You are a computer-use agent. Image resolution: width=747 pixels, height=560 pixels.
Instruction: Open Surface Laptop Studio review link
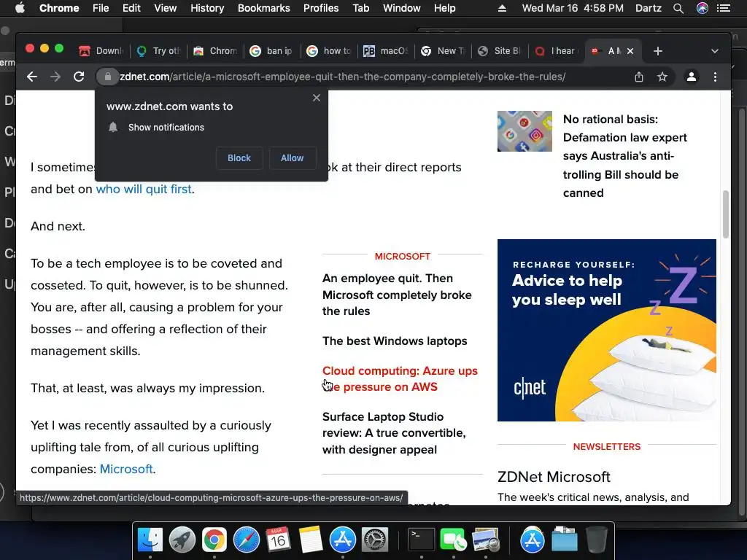[x=394, y=433]
